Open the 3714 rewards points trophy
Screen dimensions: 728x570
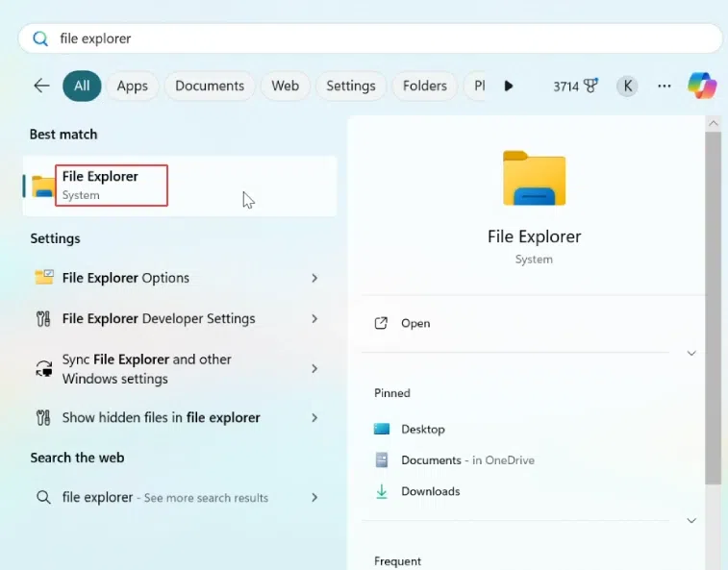[x=575, y=86]
